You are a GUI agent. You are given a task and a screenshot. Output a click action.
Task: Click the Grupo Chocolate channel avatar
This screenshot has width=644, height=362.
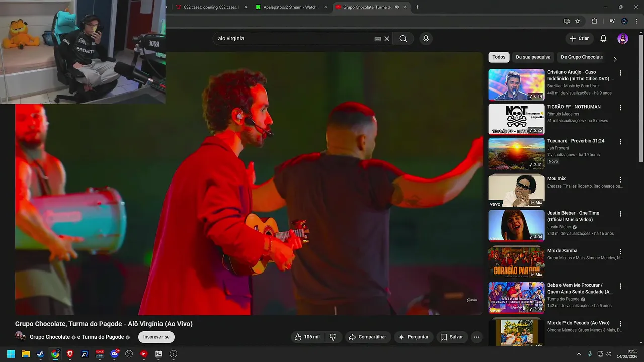click(x=20, y=336)
